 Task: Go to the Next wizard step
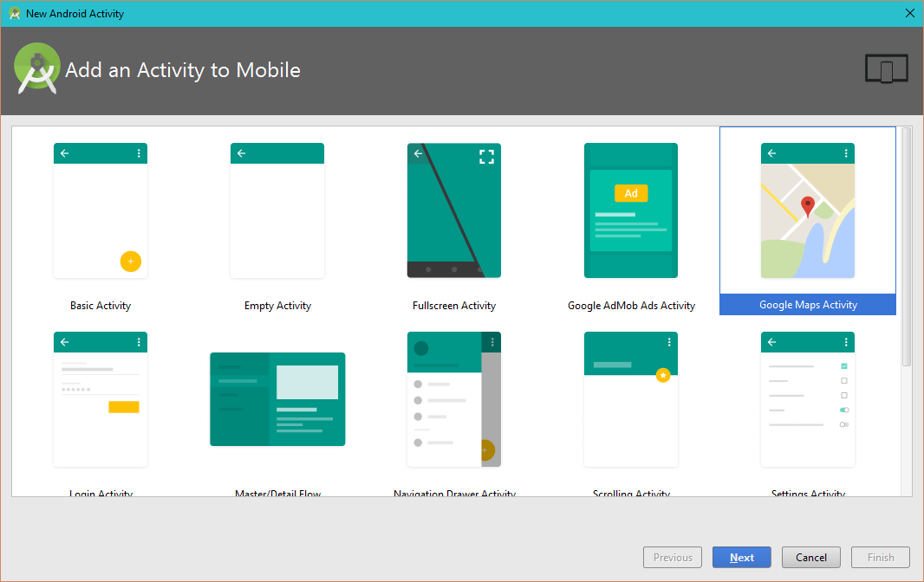pos(741,557)
